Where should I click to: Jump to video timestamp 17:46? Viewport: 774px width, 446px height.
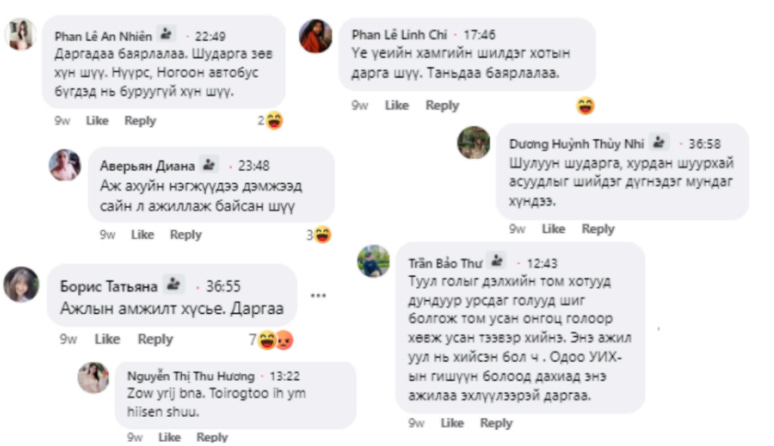(x=479, y=35)
